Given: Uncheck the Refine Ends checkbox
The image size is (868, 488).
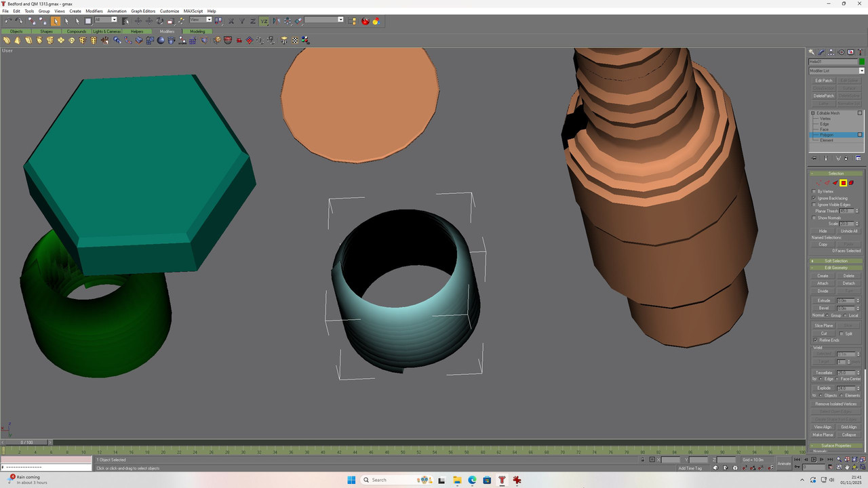Looking at the screenshot, I should [x=815, y=340].
